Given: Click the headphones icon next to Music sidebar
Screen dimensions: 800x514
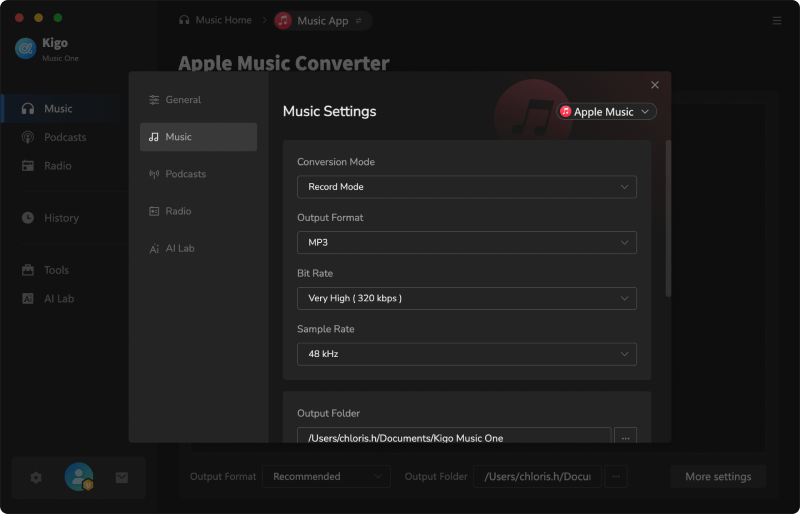Looking at the screenshot, I should pos(28,108).
